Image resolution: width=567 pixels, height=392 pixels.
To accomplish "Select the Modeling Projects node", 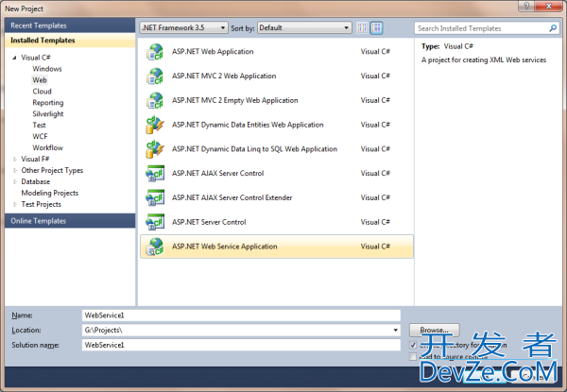I will pos(50,193).
